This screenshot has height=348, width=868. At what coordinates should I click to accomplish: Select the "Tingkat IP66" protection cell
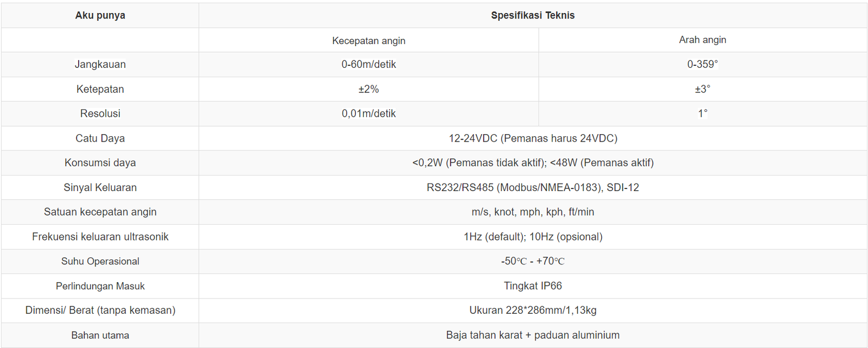(532, 286)
